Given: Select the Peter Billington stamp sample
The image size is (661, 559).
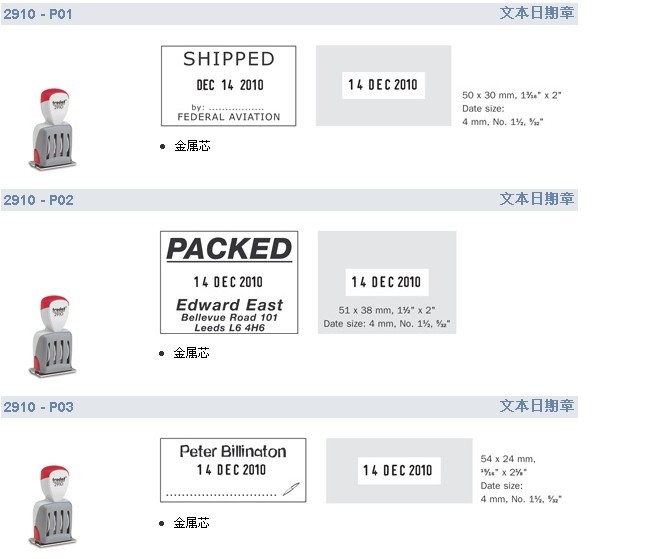Looking at the screenshot, I should point(233,470).
